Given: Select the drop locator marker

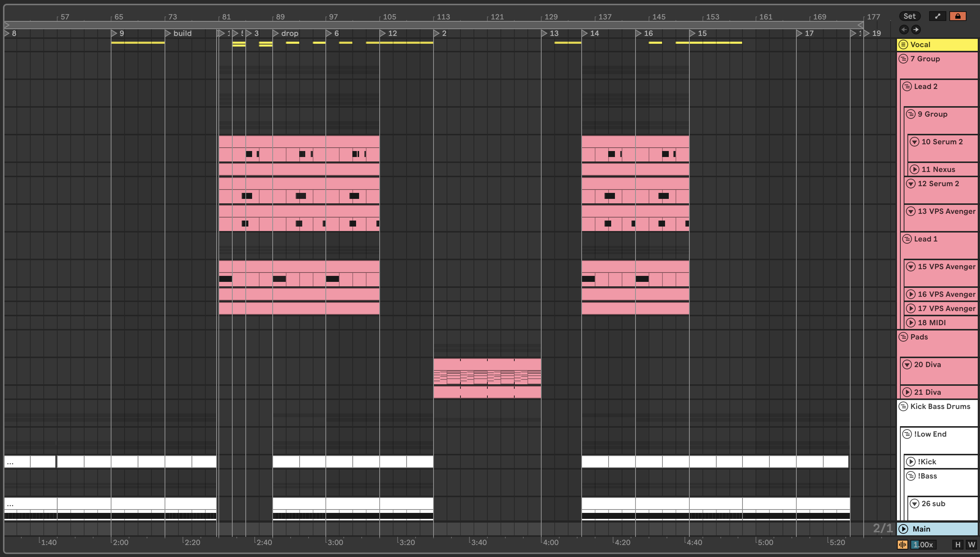Looking at the screenshot, I should point(276,33).
